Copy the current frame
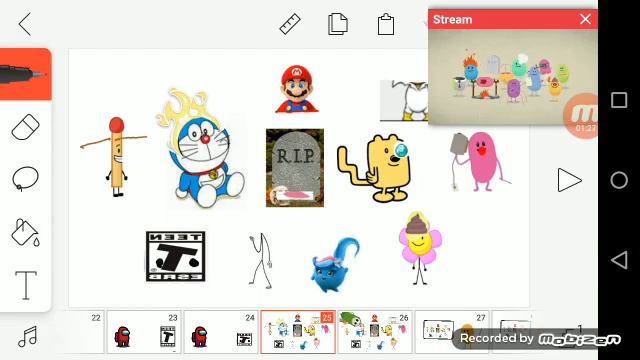640x360 pixels. [338, 24]
